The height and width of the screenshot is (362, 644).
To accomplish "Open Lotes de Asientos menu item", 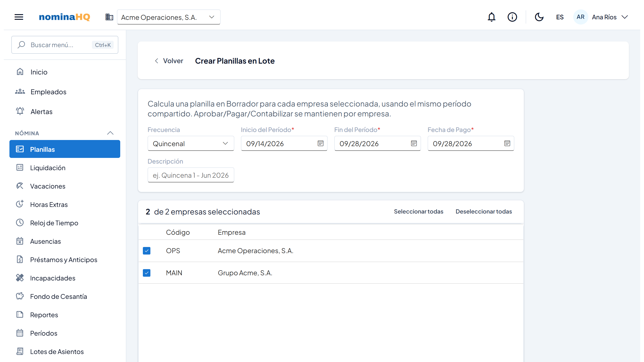I will click(65, 351).
